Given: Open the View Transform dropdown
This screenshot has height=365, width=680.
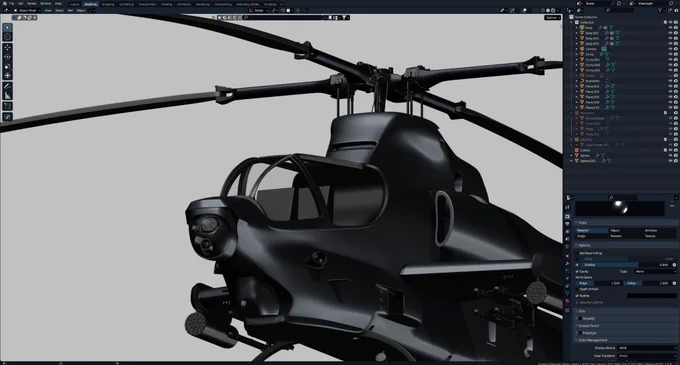Looking at the screenshot, I should tap(647, 356).
